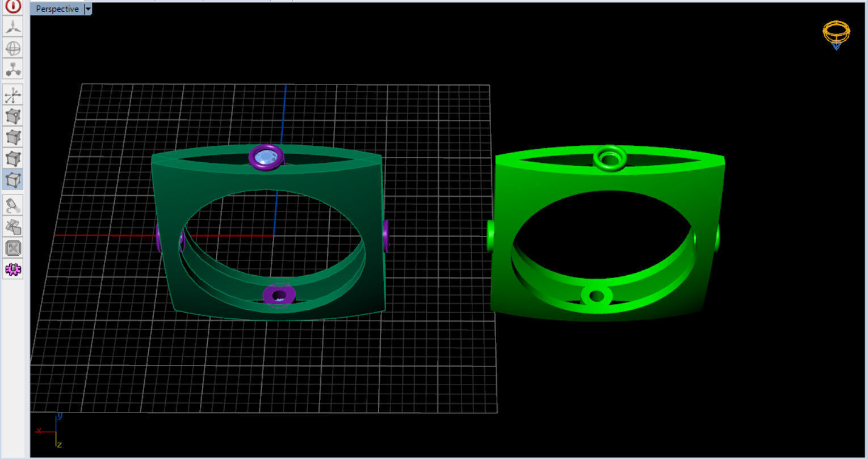The height and width of the screenshot is (459, 868).
Task: Click the highlighted cube object mode icon
Action: 13,180
